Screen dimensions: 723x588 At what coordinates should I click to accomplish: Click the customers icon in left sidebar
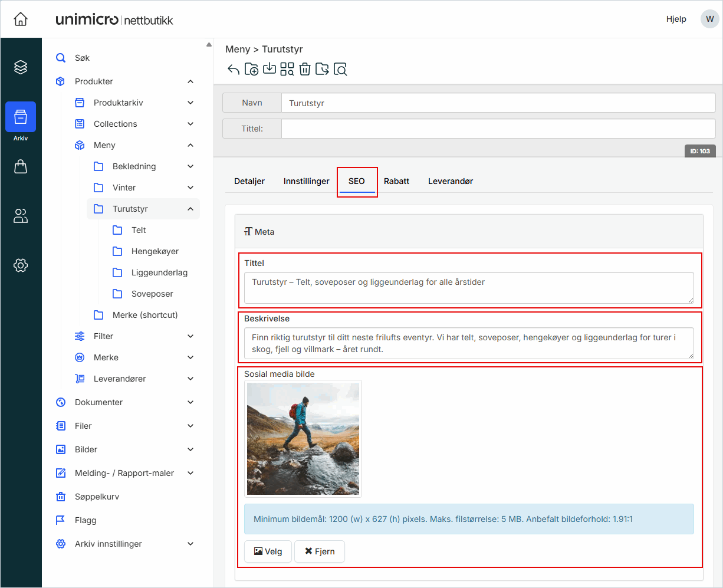click(21, 216)
